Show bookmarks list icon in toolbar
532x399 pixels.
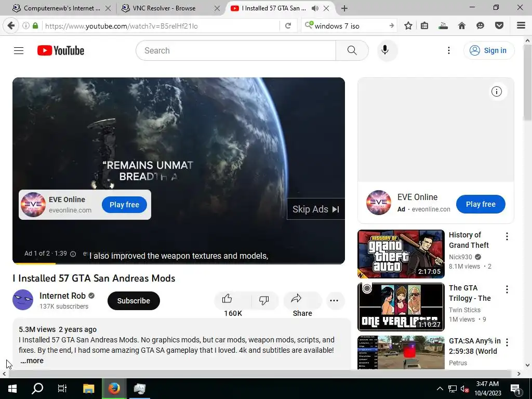424,26
